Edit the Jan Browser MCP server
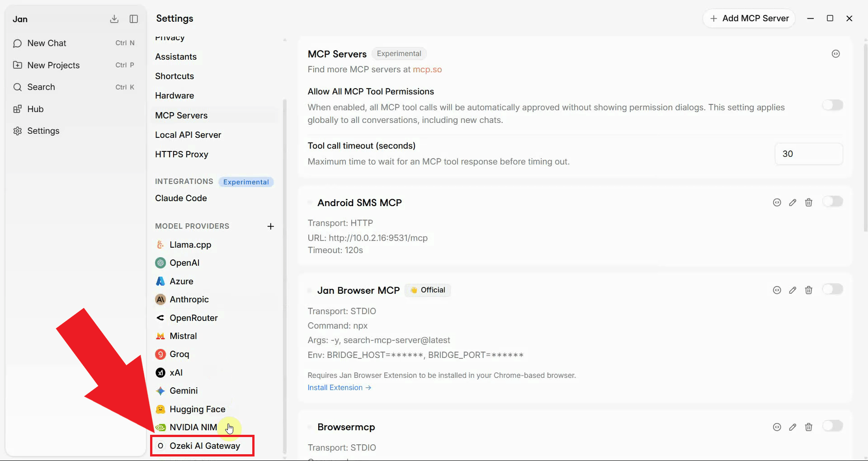Screen dimensions: 868x461 tap(793, 290)
